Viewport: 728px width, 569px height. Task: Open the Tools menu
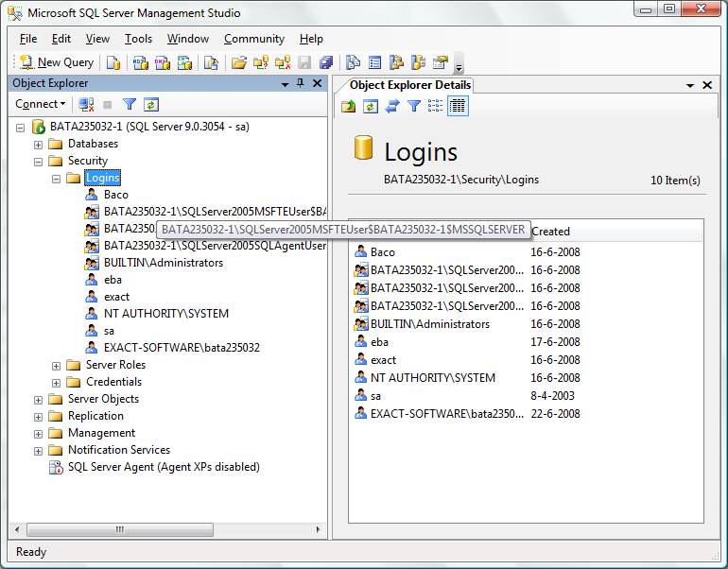click(138, 39)
